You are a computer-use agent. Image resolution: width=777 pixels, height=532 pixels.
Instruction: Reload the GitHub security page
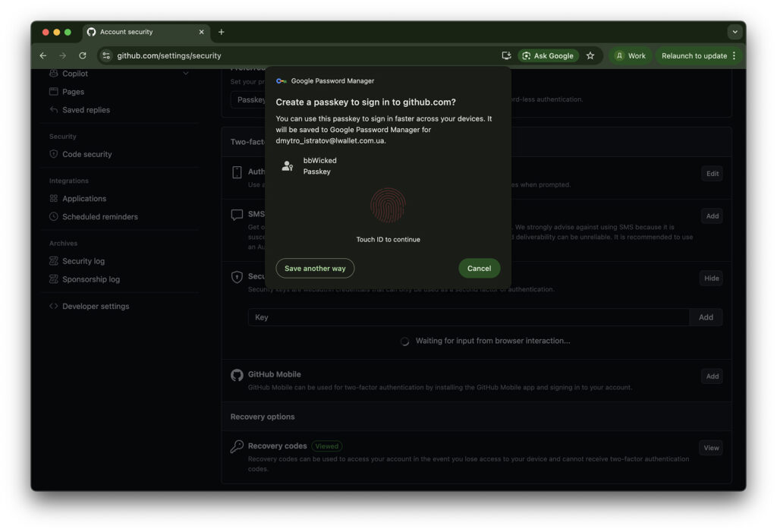tap(82, 55)
